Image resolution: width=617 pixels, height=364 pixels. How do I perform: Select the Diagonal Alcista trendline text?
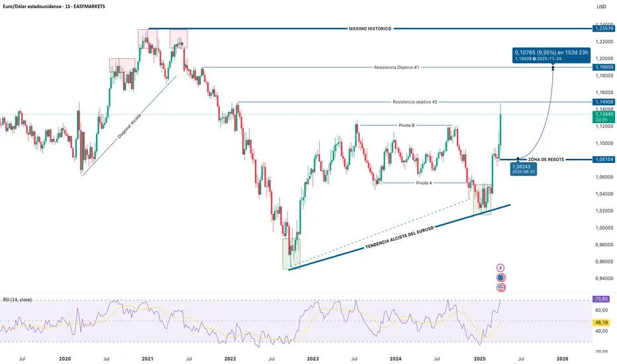click(129, 126)
